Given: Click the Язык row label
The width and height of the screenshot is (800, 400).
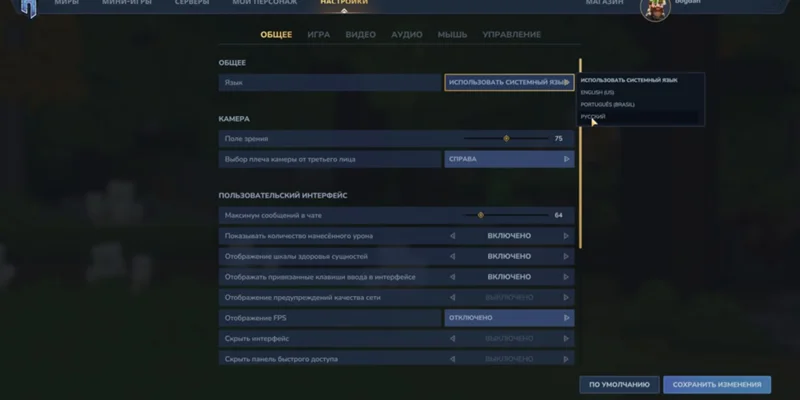Looking at the screenshot, I should point(234,82).
